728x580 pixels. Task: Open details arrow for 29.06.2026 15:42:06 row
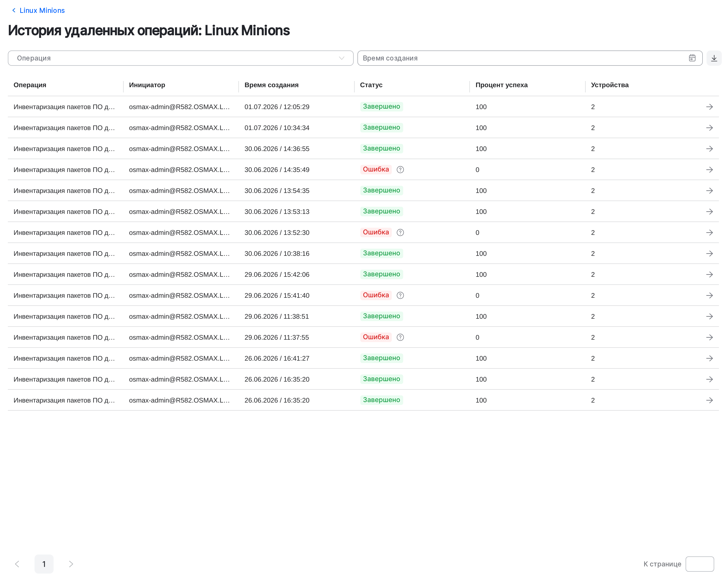pyautogui.click(x=709, y=274)
